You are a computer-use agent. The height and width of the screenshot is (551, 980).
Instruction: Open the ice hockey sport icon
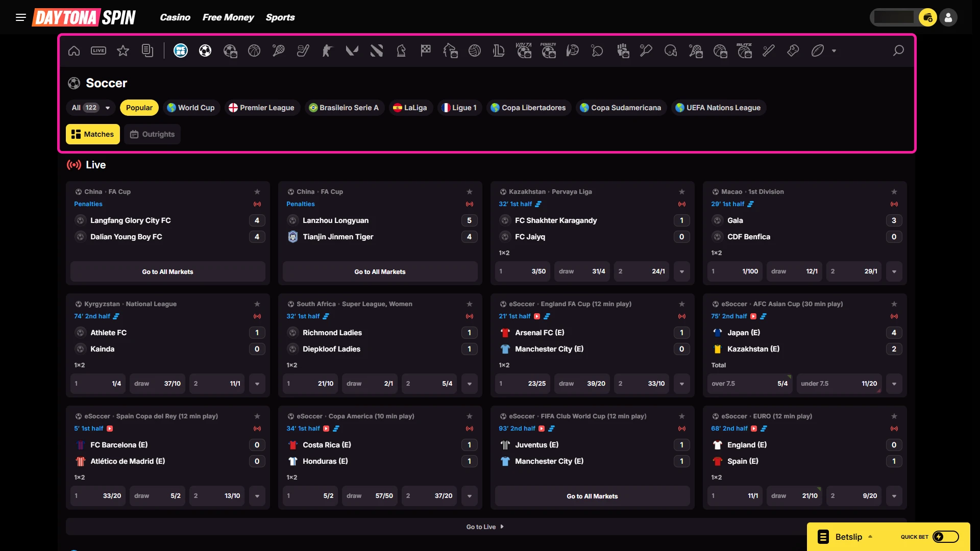pyautogui.click(x=303, y=51)
